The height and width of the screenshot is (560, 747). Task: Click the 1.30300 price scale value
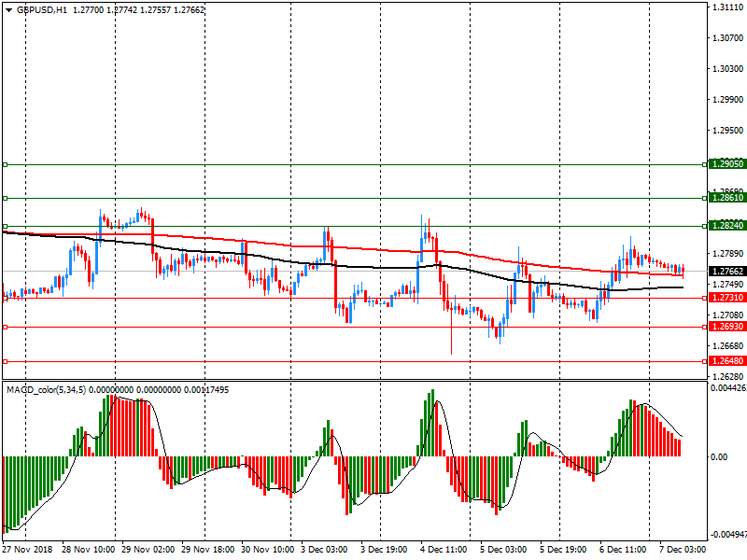click(x=728, y=68)
